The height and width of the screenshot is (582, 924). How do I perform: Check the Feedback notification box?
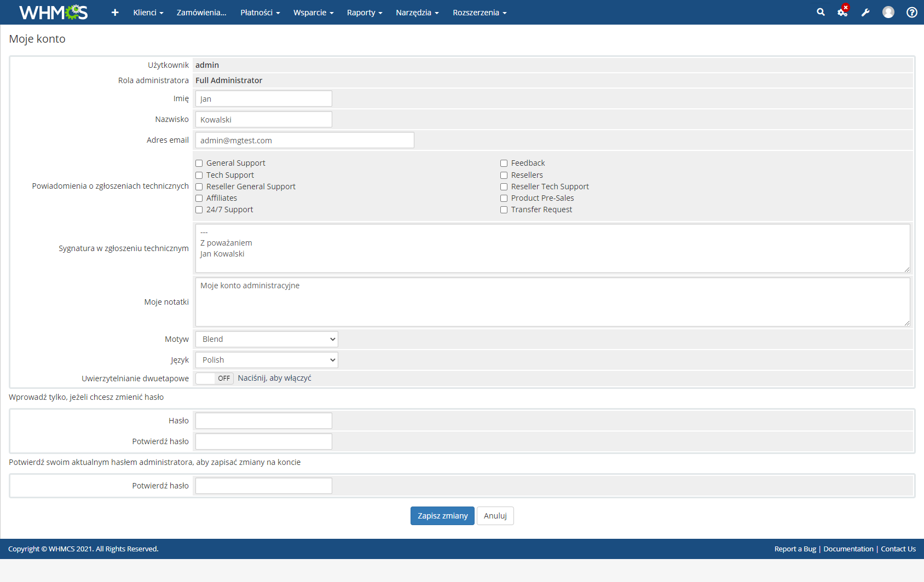click(x=504, y=163)
